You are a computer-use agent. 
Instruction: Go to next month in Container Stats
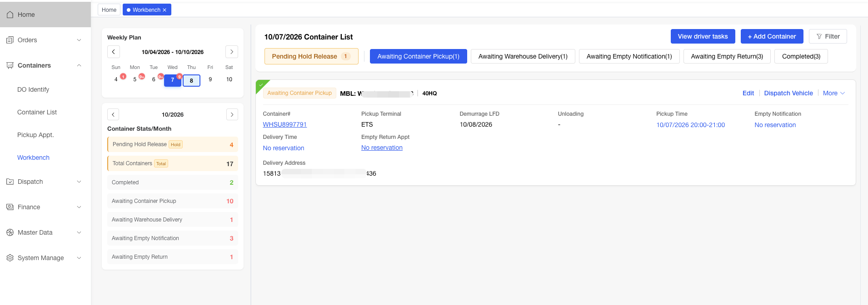click(232, 114)
